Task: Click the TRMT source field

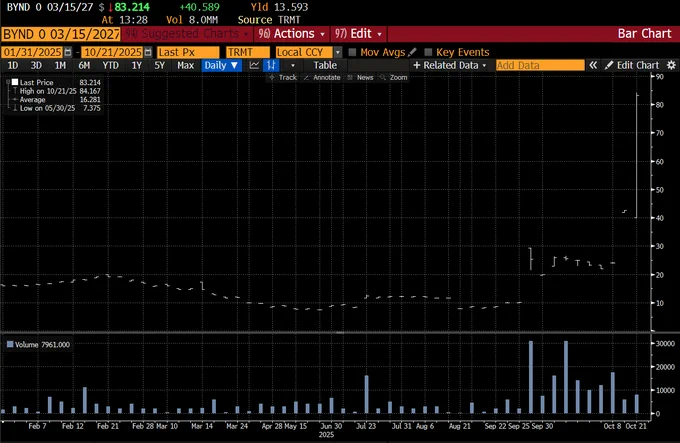Action: 248,52
